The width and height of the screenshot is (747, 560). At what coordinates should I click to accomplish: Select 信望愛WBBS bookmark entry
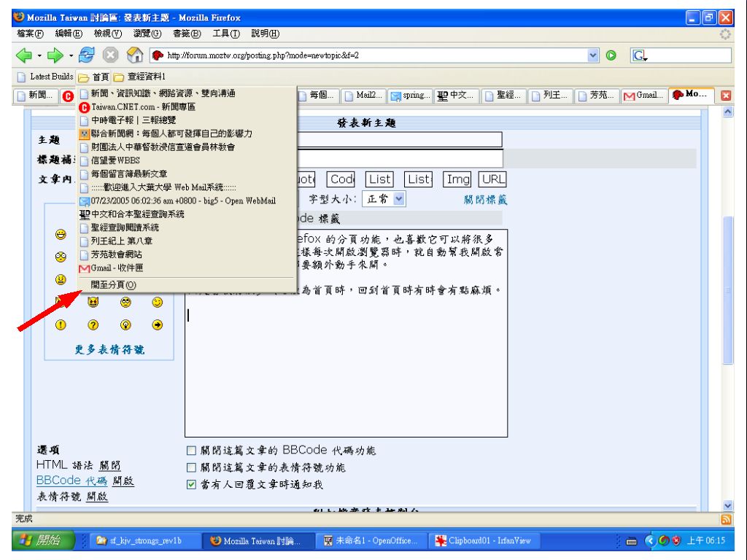point(186,160)
